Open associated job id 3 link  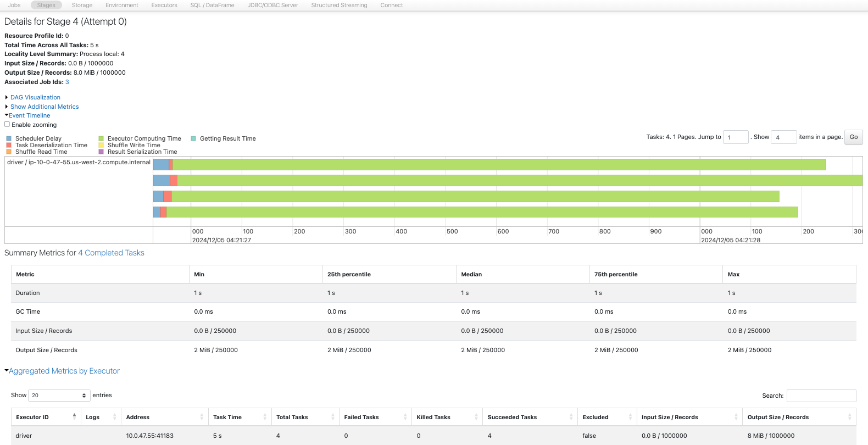click(67, 82)
